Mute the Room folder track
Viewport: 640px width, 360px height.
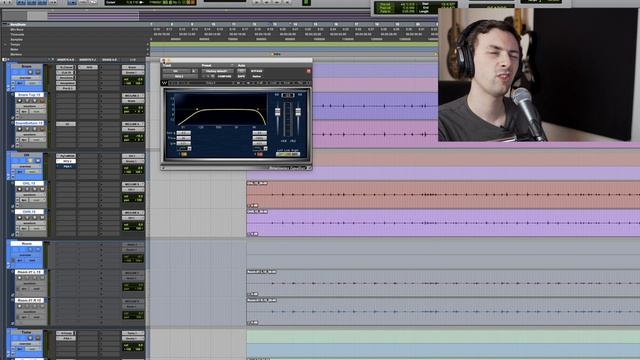(x=38, y=249)
